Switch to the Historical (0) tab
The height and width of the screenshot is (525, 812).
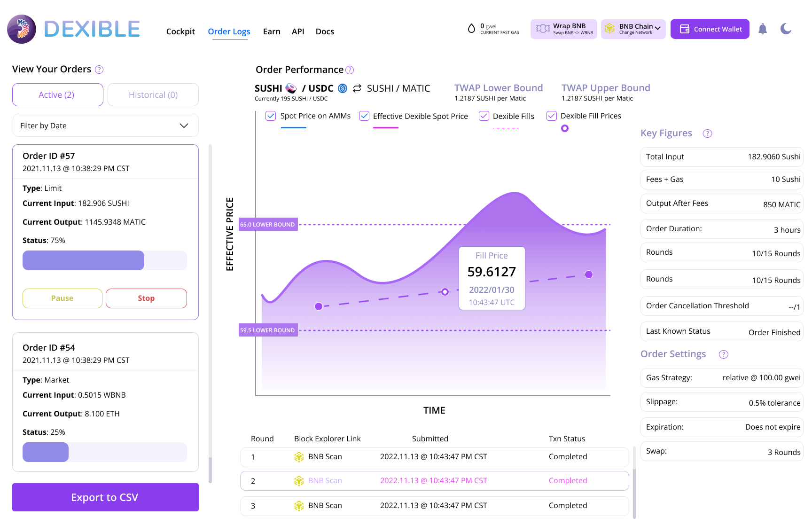pyautogui.click(x=153, y=95)
